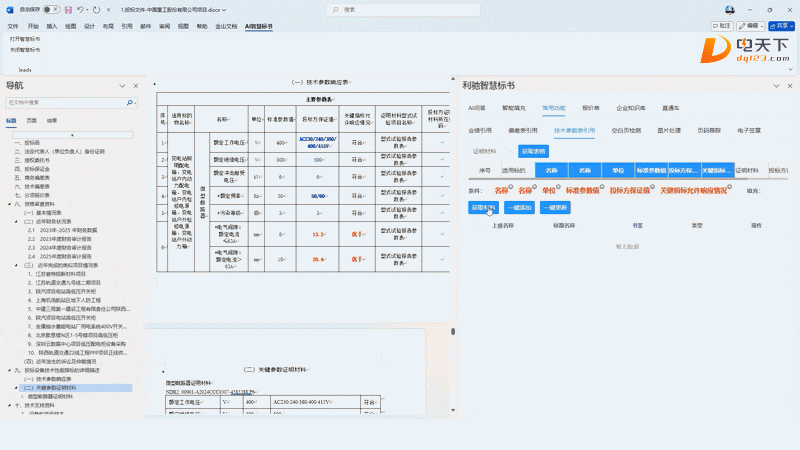Click the 一键添加 button
Image resolution: width=800 pixels, height=450 pixels.
(519, 208)
